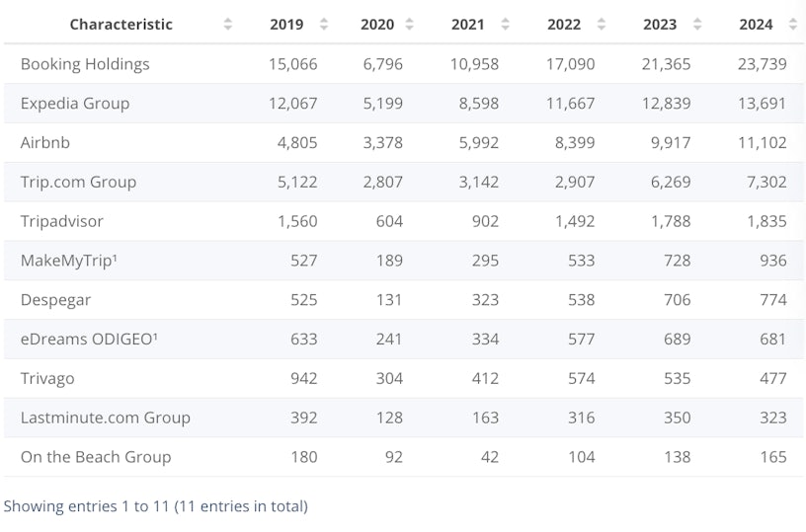Viewport: 806px width, 532px height.
Task: Click Booking Holdings 2019 value 15,066
Action: (x=293, y=64)
